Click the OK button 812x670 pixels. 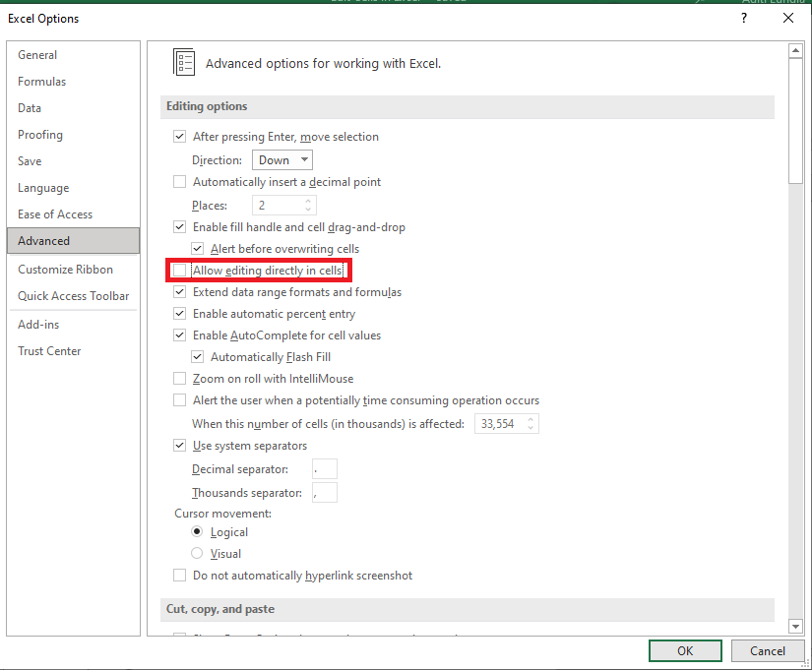pos(684,650)
